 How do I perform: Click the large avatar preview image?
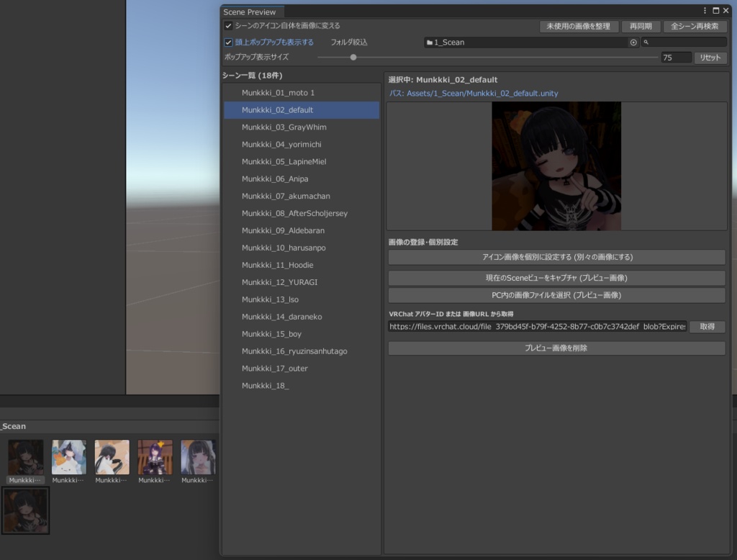click(x=556, y=166)
